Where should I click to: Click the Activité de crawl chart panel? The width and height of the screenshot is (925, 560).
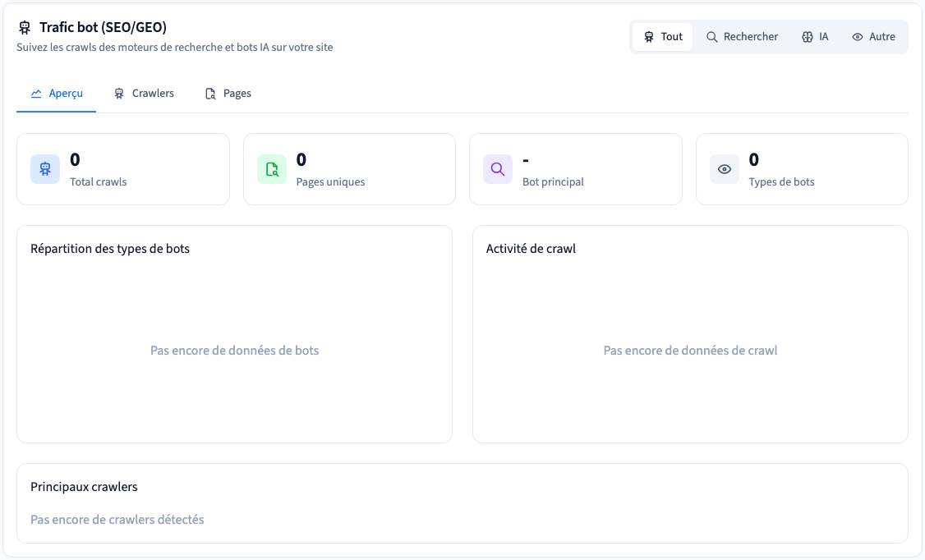690,334
